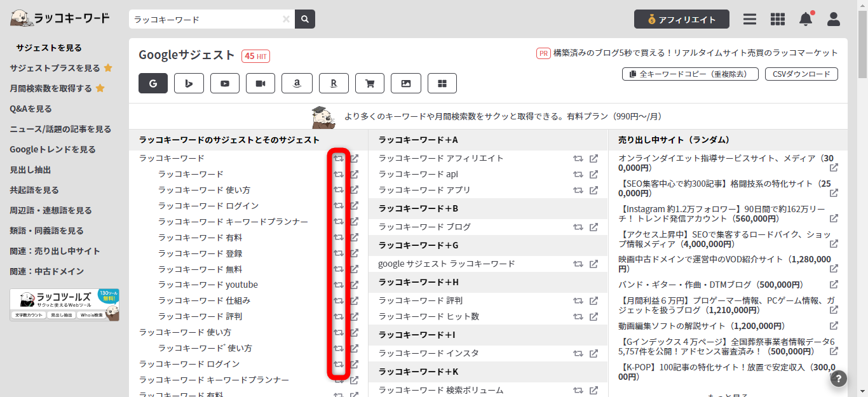Open the hamburger menu icon
868x397 pixels.
(750, 19)
